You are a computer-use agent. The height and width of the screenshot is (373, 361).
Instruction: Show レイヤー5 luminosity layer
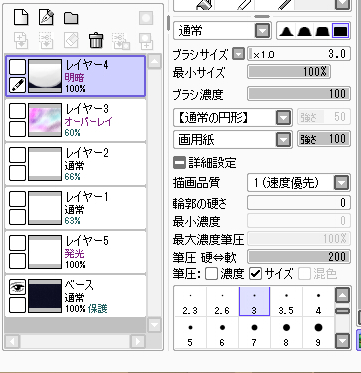click(x=17, y=243)
